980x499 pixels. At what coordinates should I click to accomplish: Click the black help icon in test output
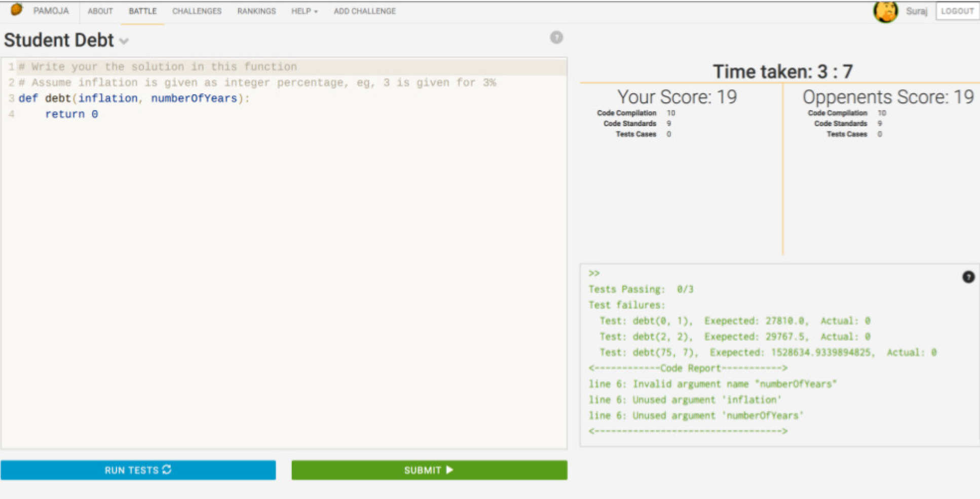pyautogui.click(x=968, y=277)
